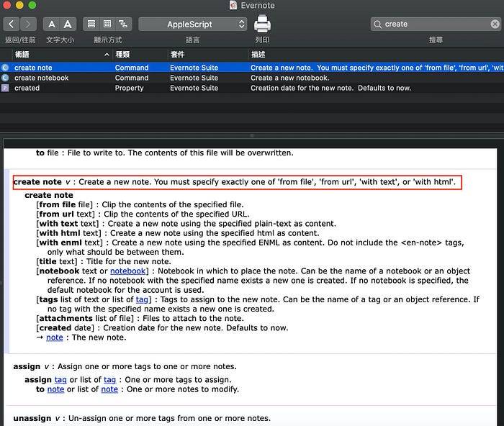Screen dimensions: 504x426
Task: Click the 'create note' bold command heading
Action: pyautogui.click(x=49, y=195)
